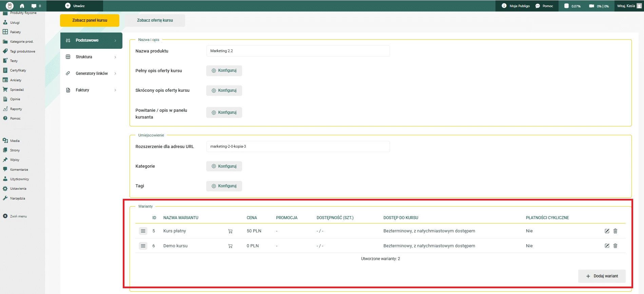Grab the reorder handle of Demo kursu
This screenshot has width=644, height=294.
[x=143, y=246]
